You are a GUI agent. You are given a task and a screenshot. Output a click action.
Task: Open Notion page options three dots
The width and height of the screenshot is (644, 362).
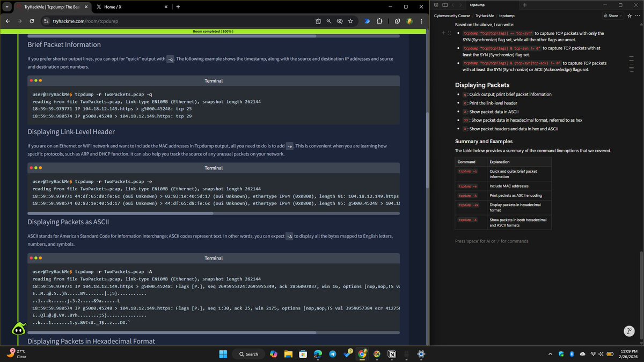[x=637, y=16]
